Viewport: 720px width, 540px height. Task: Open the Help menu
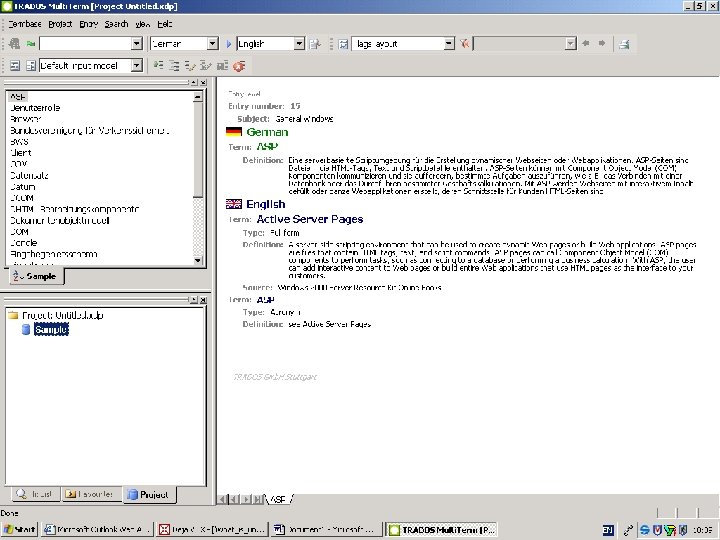click(x=164, y=24)
